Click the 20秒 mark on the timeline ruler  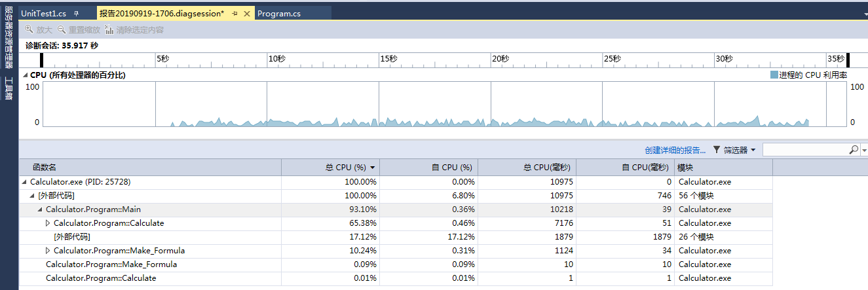tap(500, 59)
